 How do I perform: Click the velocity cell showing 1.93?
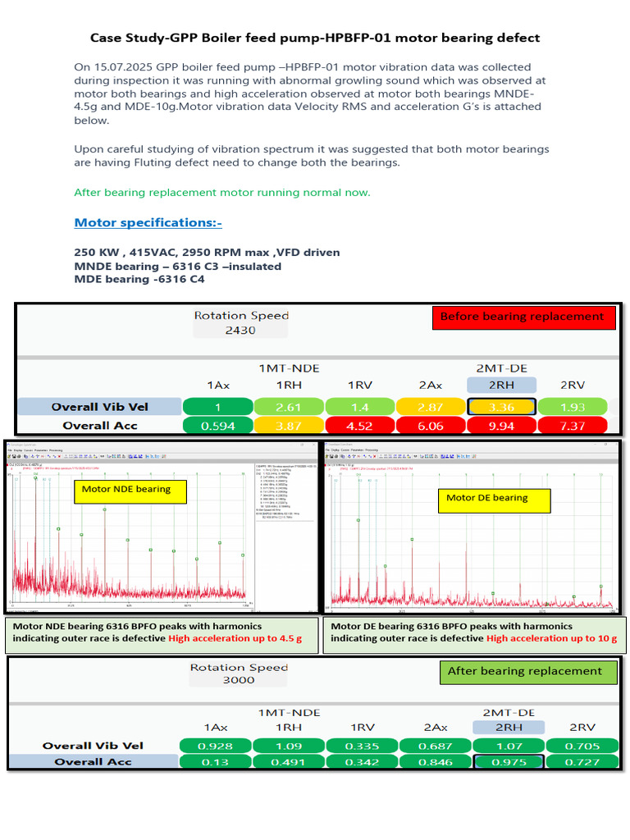(x=572, y=407)
